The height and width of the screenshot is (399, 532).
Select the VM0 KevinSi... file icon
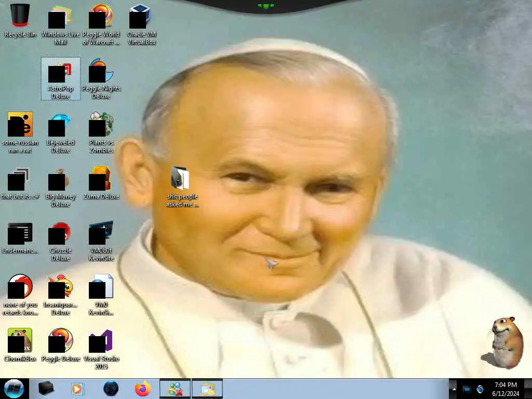click(101, 295)
